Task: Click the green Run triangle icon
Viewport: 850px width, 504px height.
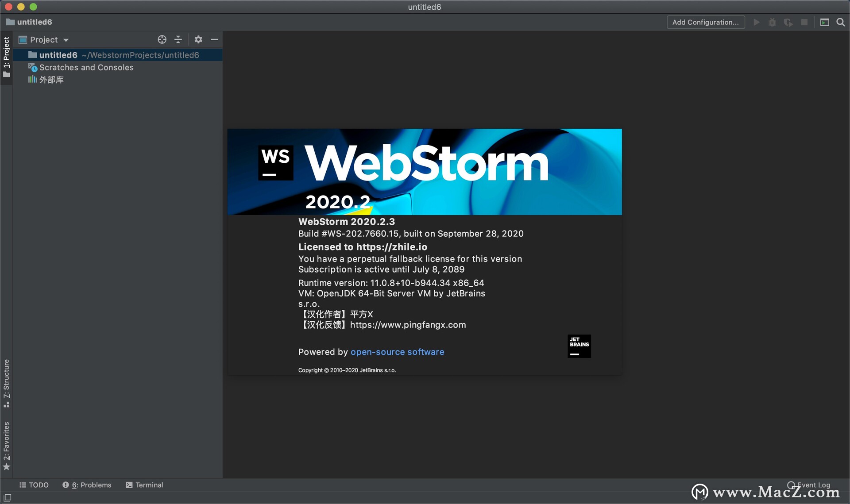Action: [757, 22]
